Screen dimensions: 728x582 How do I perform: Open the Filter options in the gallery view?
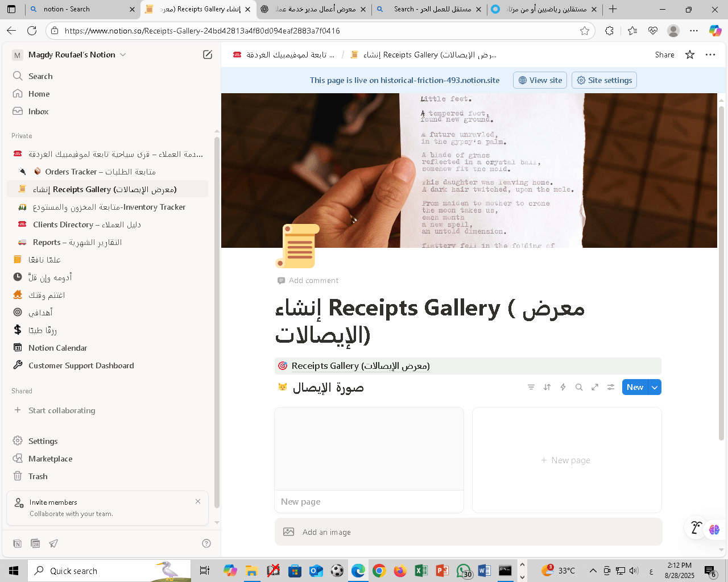click(531, 387)
